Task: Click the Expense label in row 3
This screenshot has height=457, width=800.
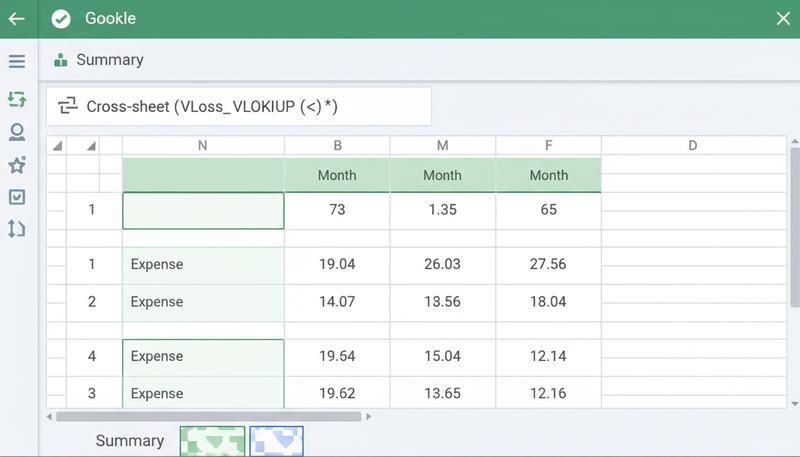Action: tap(157, 394)
